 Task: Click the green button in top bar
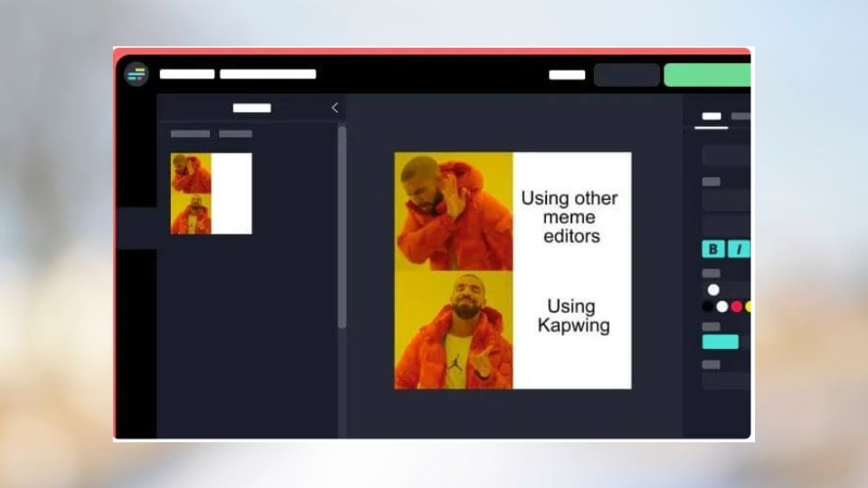pos(707,75)
